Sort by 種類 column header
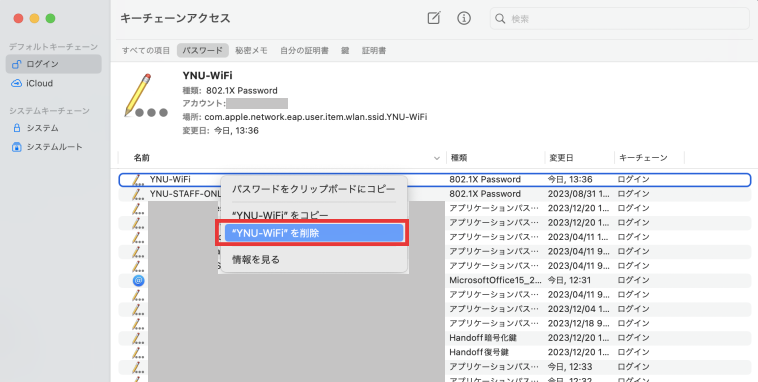This screenshot has height=382, width=758. [458, 158]
